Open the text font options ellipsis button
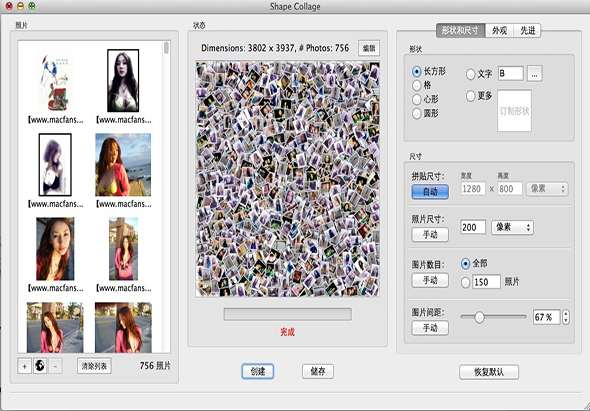 534,73
